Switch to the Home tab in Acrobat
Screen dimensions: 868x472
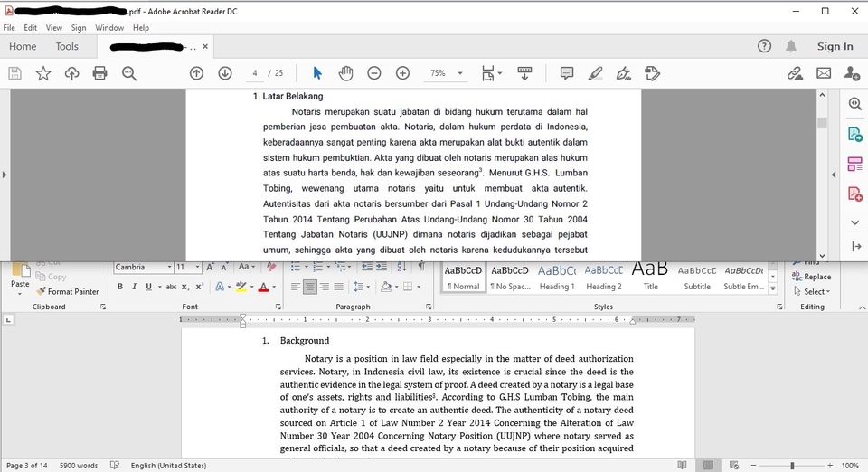pyautogui.click(x=23, y=46)
